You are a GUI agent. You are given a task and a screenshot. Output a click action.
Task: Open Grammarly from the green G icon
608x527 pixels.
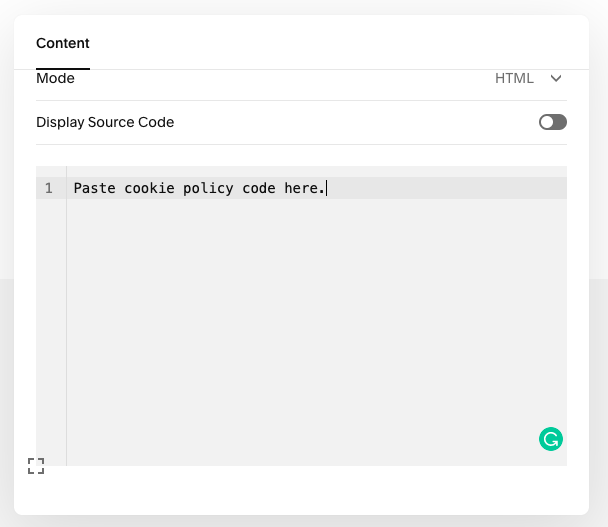(551, 439)
